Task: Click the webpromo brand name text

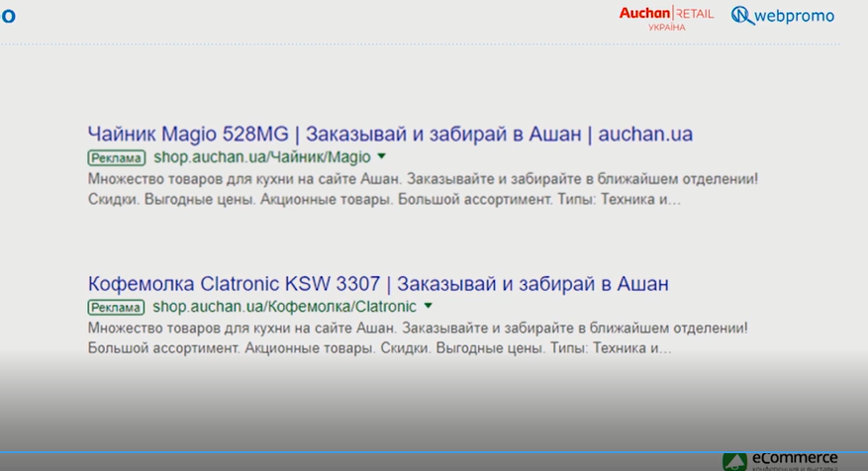Action: click(794, 16)
